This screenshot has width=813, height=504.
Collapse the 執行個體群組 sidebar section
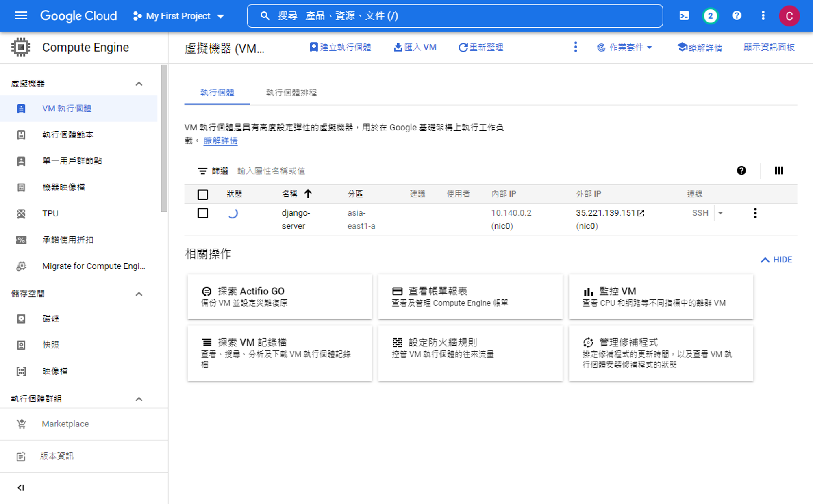click(x=139, y=399)
